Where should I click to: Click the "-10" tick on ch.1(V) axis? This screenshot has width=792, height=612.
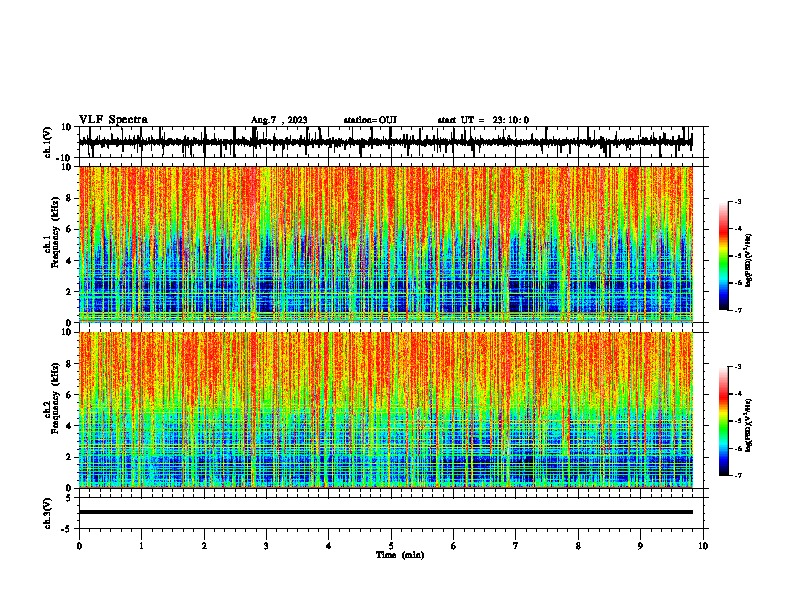click(x=65, y=158)
